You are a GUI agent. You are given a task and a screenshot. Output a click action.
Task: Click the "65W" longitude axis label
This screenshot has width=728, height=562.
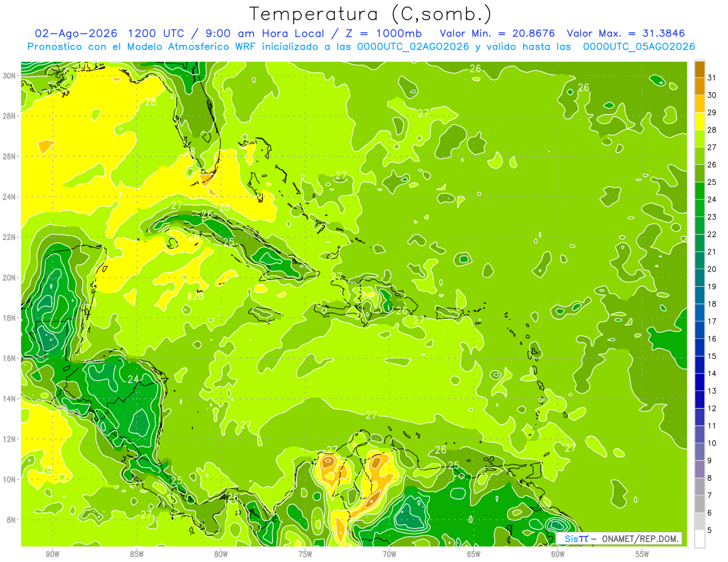(474, 554)
